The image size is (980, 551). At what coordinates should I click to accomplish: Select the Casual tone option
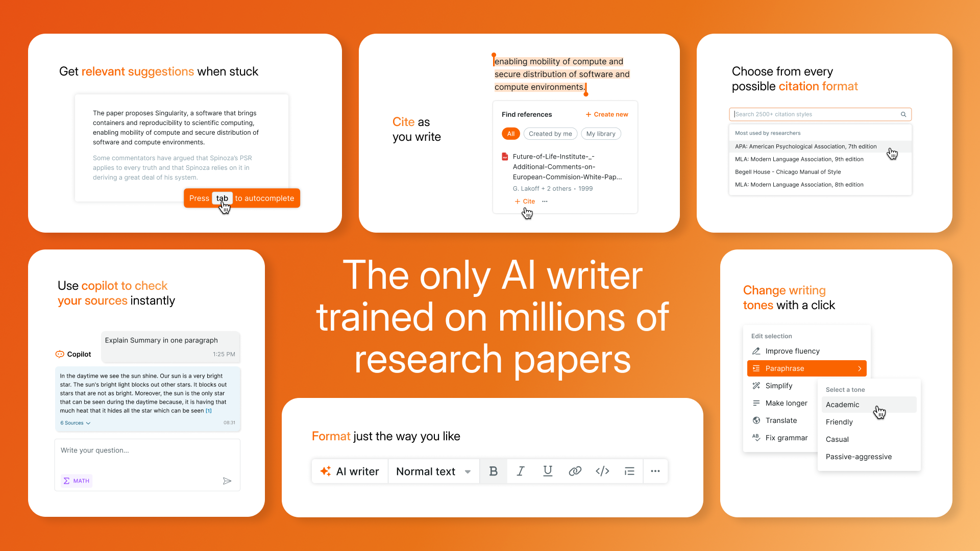pos(837,439)
